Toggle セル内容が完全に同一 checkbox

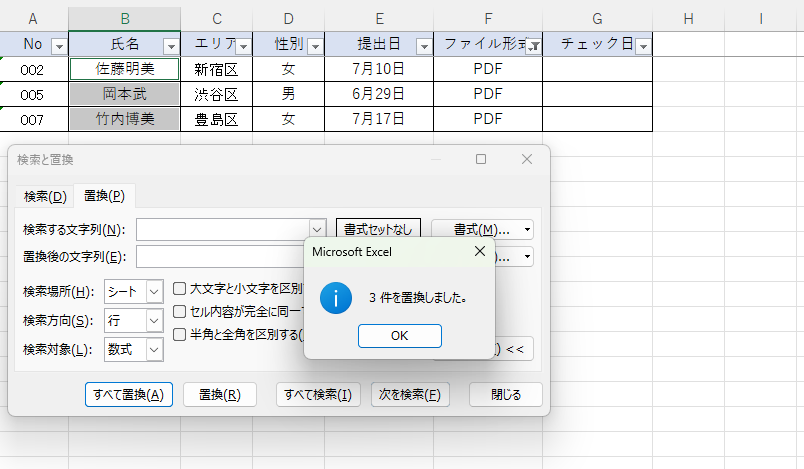click(179, 312)
